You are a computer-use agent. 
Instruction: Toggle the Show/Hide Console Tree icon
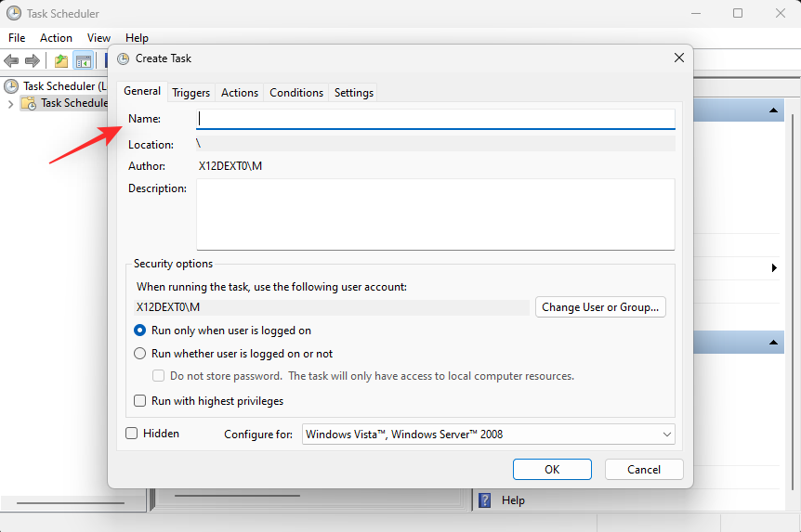[x=84, y=61]
